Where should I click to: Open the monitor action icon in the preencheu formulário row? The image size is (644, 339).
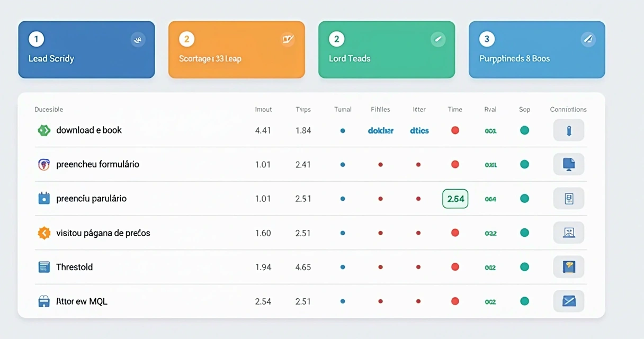[x=569, y=164]
